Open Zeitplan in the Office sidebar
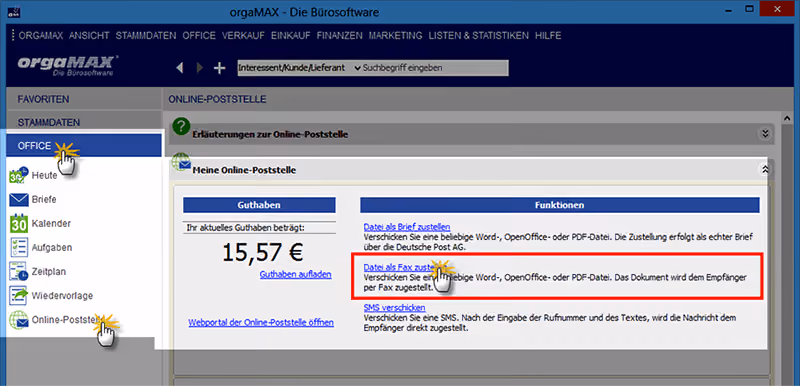800x386 pixels. (48, 271)
